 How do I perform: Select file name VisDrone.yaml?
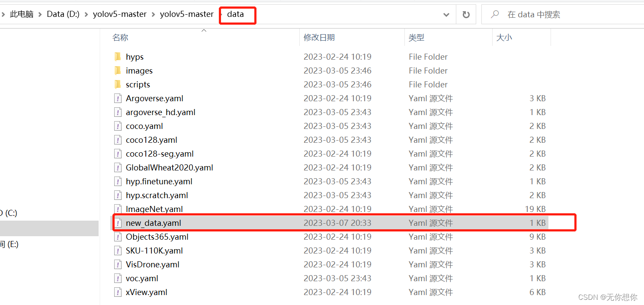[x=152, y=264]
